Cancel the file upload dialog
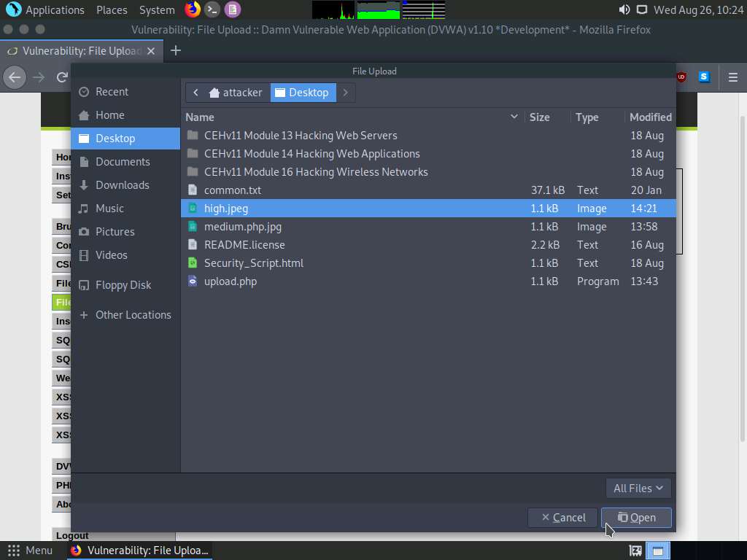The image size is (747, 560). click(562, 517)
